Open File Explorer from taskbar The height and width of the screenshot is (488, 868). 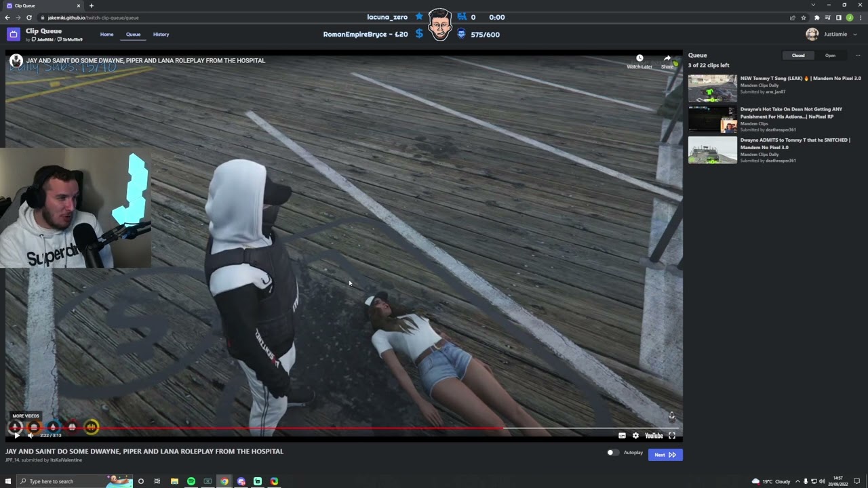click(174, 481)
